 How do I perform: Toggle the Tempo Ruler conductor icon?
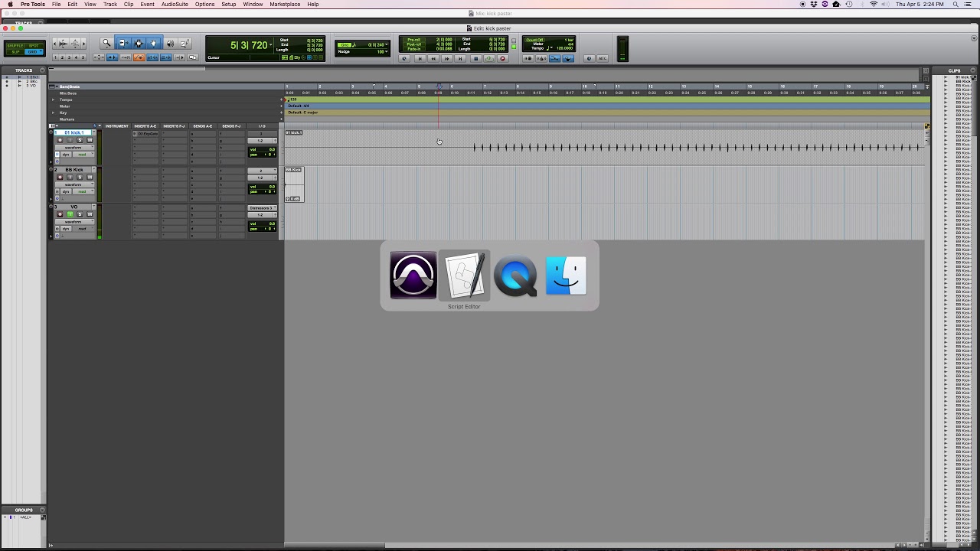coord(567,58)
